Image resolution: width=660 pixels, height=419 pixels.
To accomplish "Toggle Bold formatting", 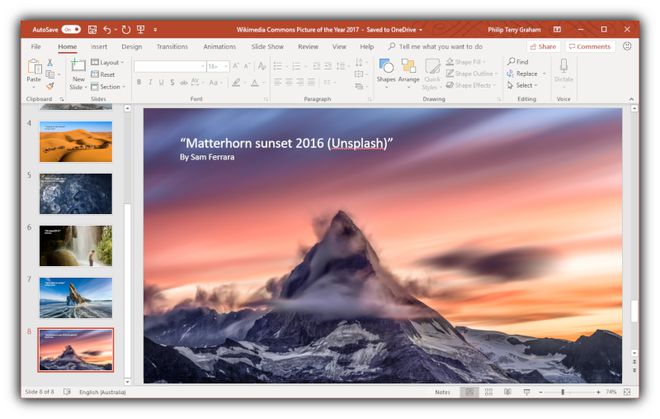I will [x=138, y=82].
